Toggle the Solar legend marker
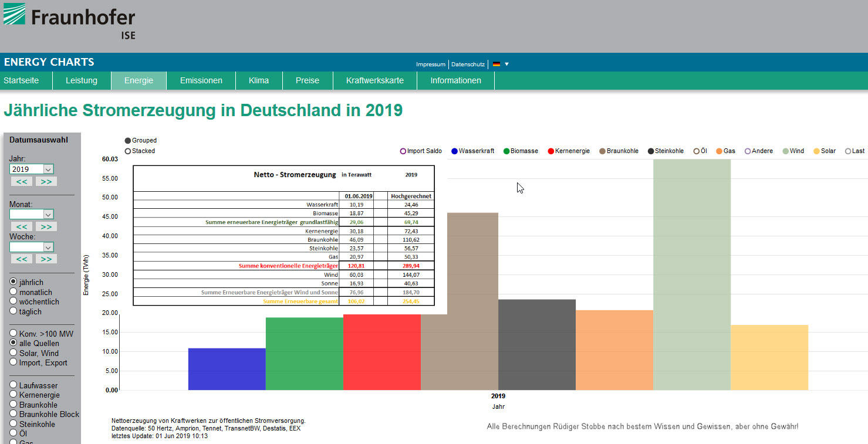 (816, 151)
